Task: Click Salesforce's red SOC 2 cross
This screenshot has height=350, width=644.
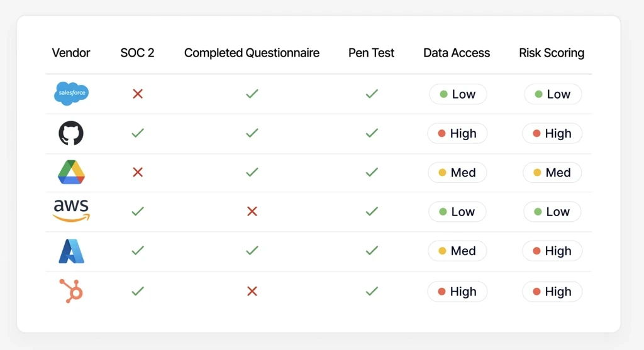Action: (138, 94)
